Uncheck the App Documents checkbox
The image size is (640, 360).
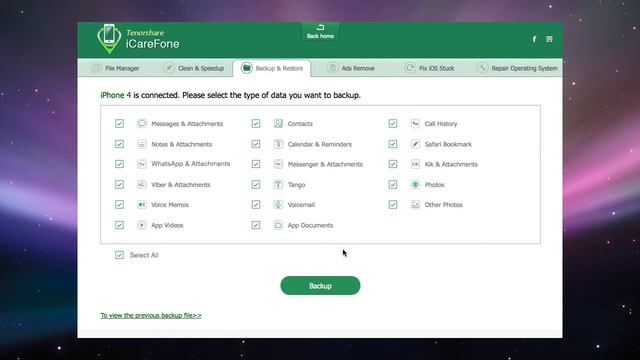256,225
